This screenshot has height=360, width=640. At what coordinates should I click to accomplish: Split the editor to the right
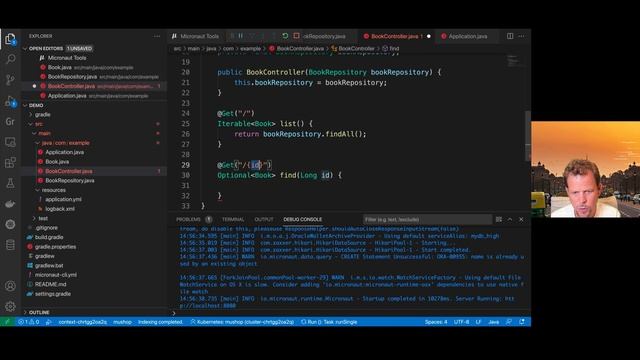click(x=510, y=36)
